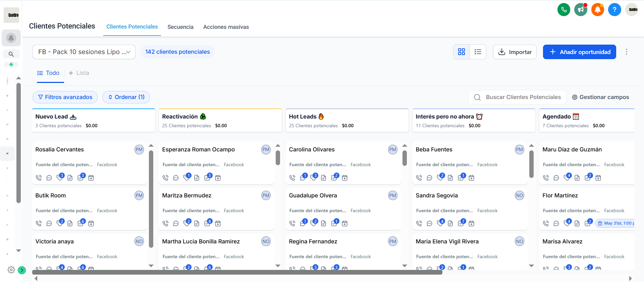
Task: Click Añadir oportunidad button
Action: point(580,52)
